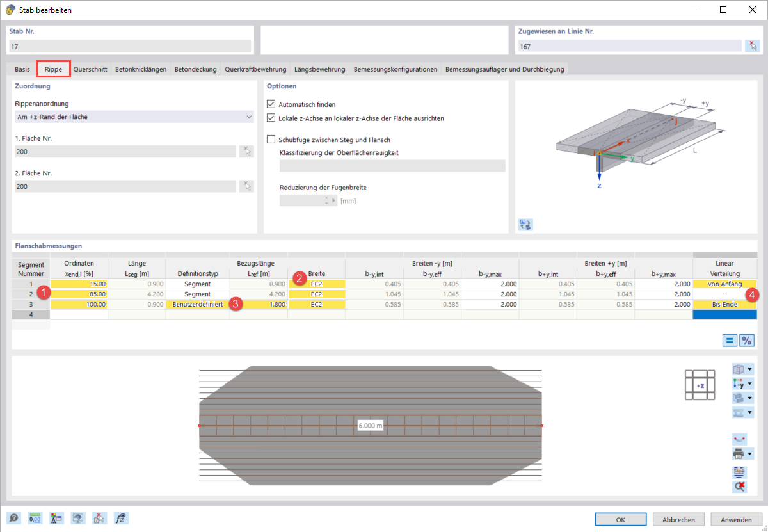This screenshot has height=532, width=768.
Task: Open the Querkraftbewehrung tab
Action: point(255,69)
